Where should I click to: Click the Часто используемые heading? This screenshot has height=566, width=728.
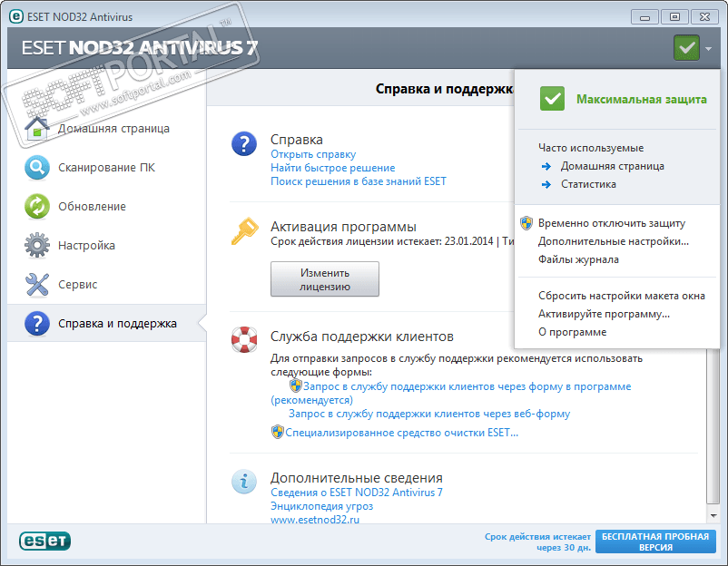[x=591, y=148]
